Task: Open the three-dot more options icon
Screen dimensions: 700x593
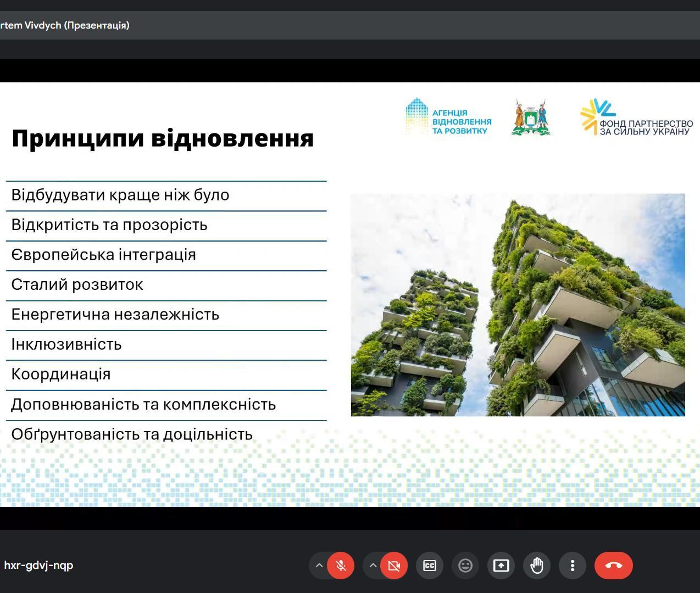Action: coord(573,565)
